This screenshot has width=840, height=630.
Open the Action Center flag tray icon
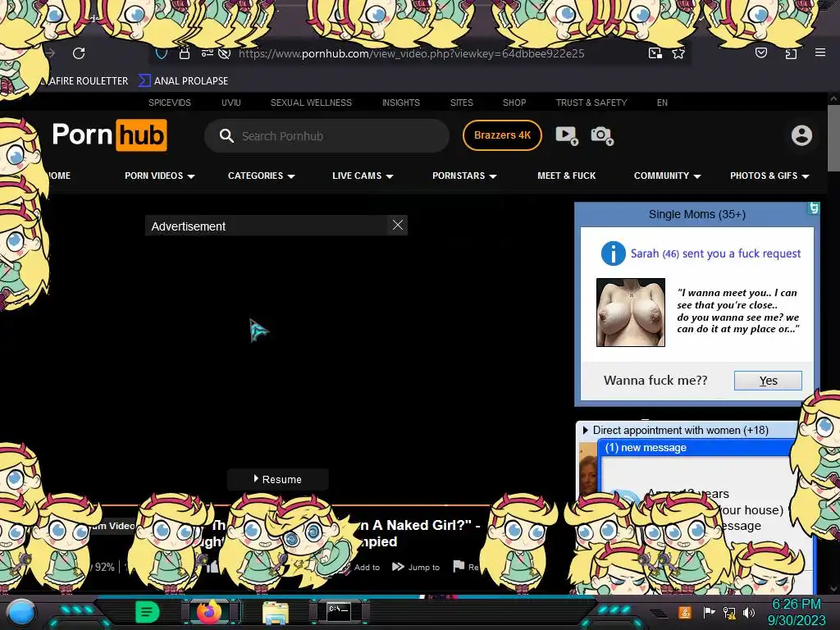709,612
